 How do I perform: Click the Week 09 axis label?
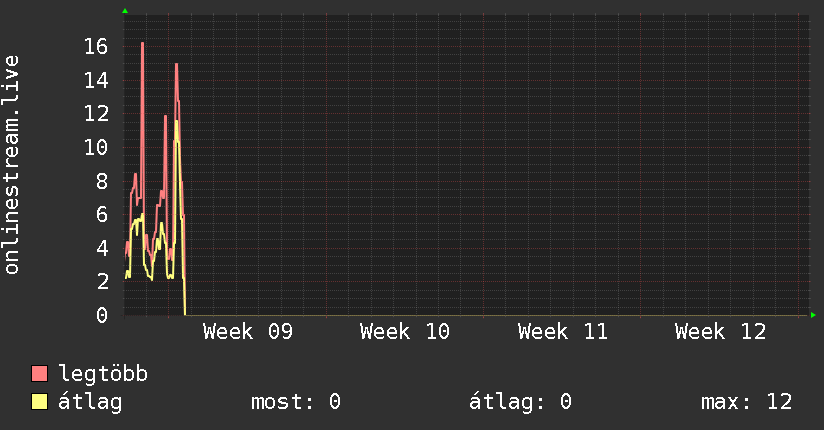point(247,332)
